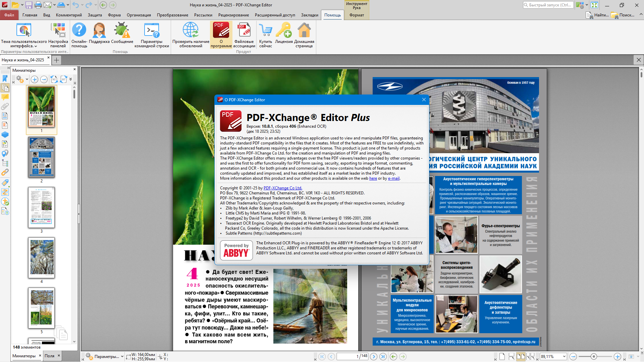Screen dimensions: 644x362
Task: Expand UI Theme dropdown in ribbon
Action: (x=36, y=46)
